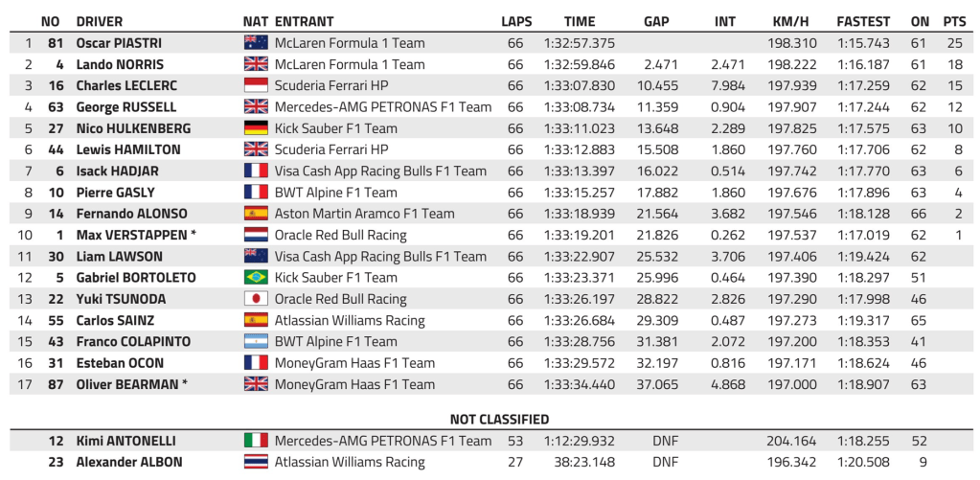
Task: Click the PTS column header
Action: [x=953, y=21]
